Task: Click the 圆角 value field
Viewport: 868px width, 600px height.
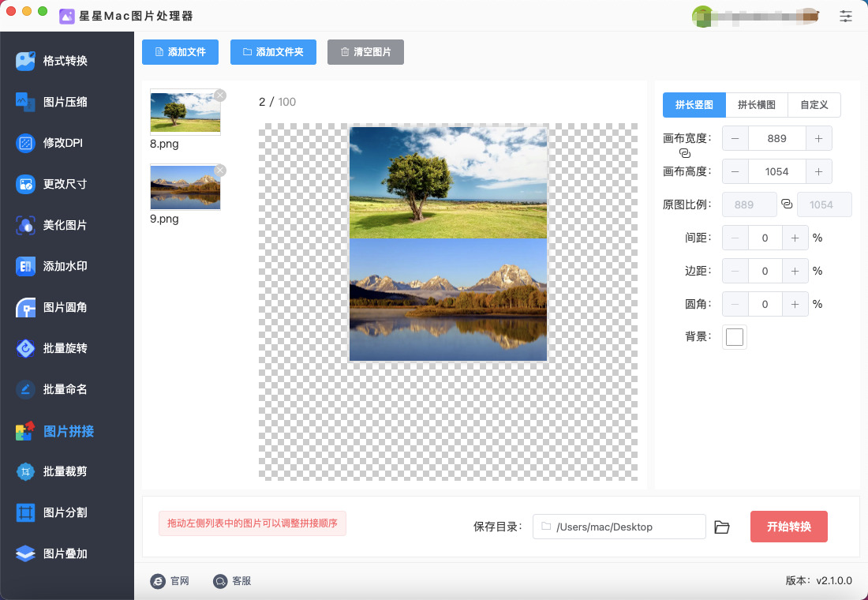Action: coord(765,304)
